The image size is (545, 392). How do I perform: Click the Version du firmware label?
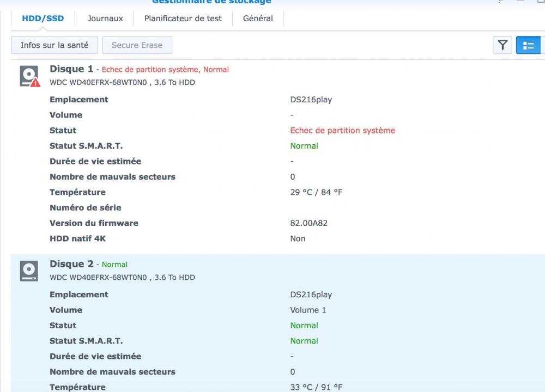pos(94,223)
